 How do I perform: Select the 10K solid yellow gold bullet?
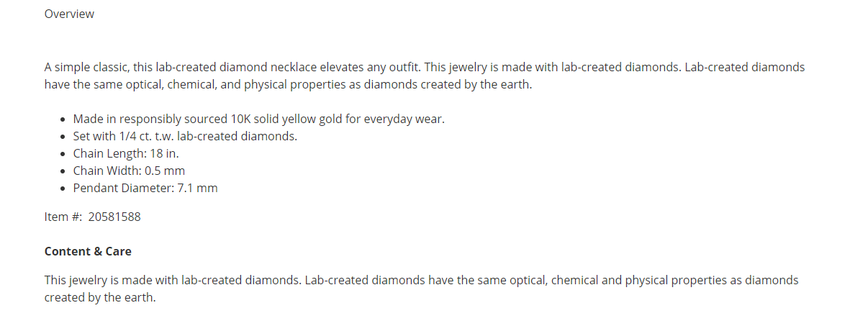pyautogui.click(x=259, y=119)
